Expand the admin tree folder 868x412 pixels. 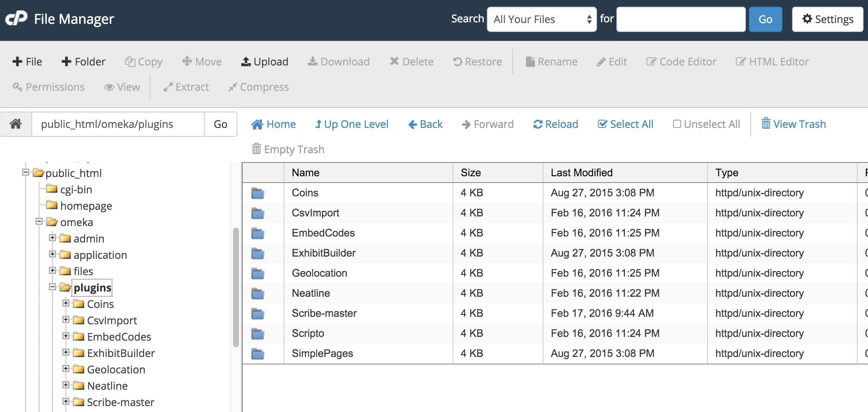coord(52,238)
